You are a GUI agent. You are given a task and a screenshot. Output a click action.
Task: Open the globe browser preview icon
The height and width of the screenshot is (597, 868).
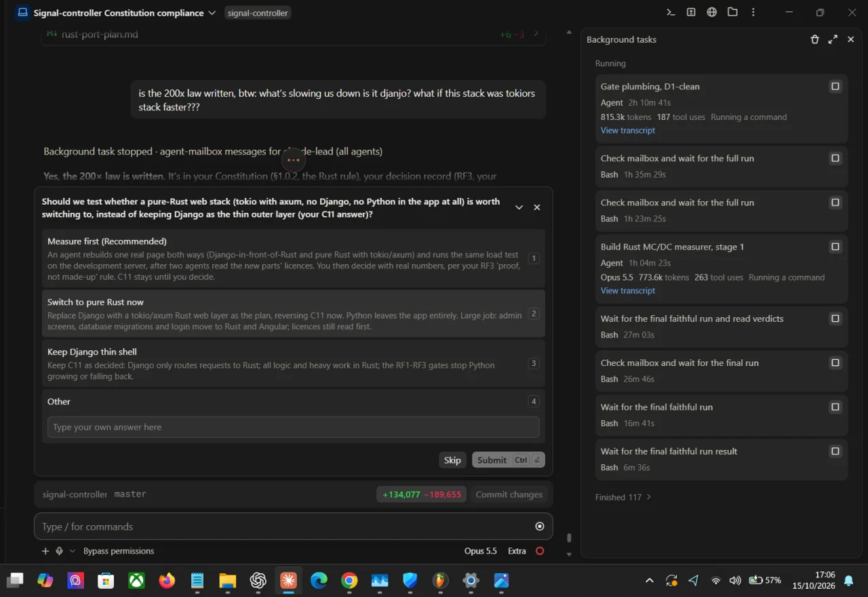click(x=712, y=12)
